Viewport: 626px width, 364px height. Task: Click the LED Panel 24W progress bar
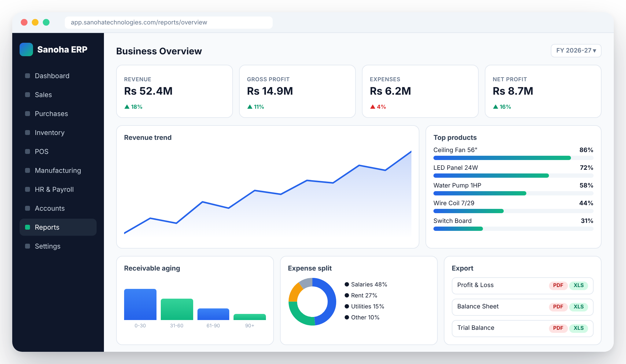click(514, 176)
